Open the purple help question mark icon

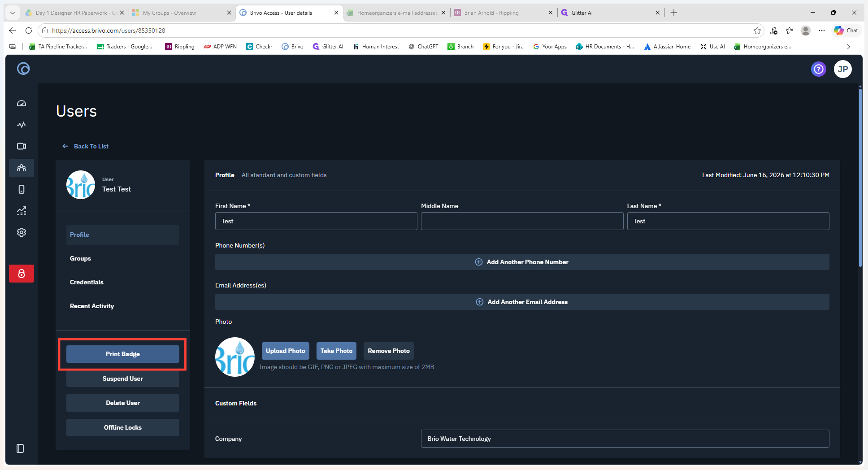[819, 69]
